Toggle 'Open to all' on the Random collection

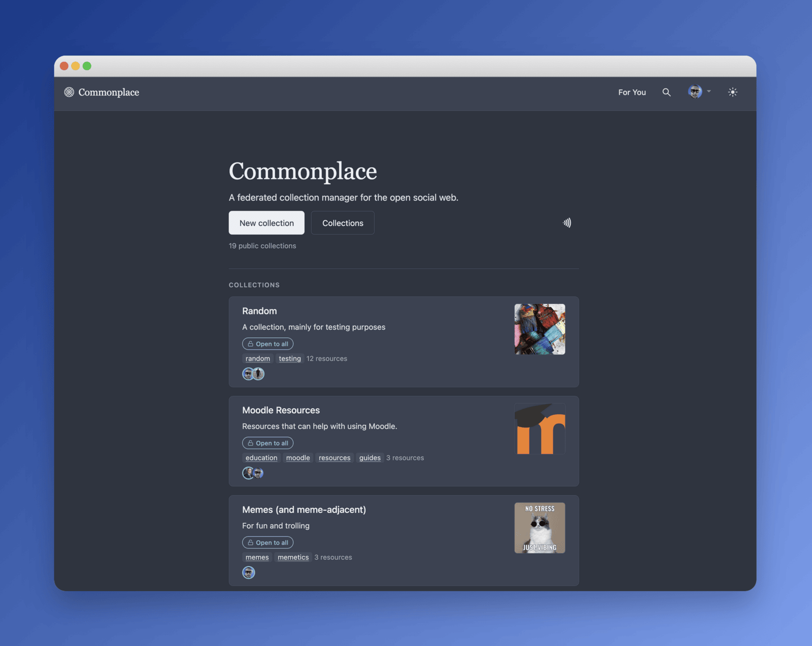pyautogui.click(x=267, y=343)
